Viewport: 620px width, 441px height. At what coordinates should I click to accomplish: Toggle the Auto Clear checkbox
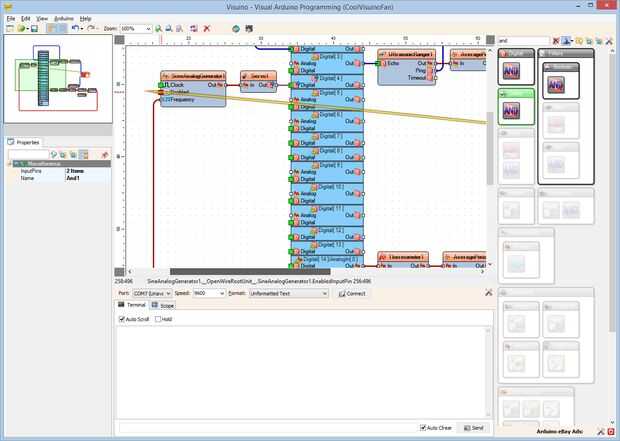point(423,428)
